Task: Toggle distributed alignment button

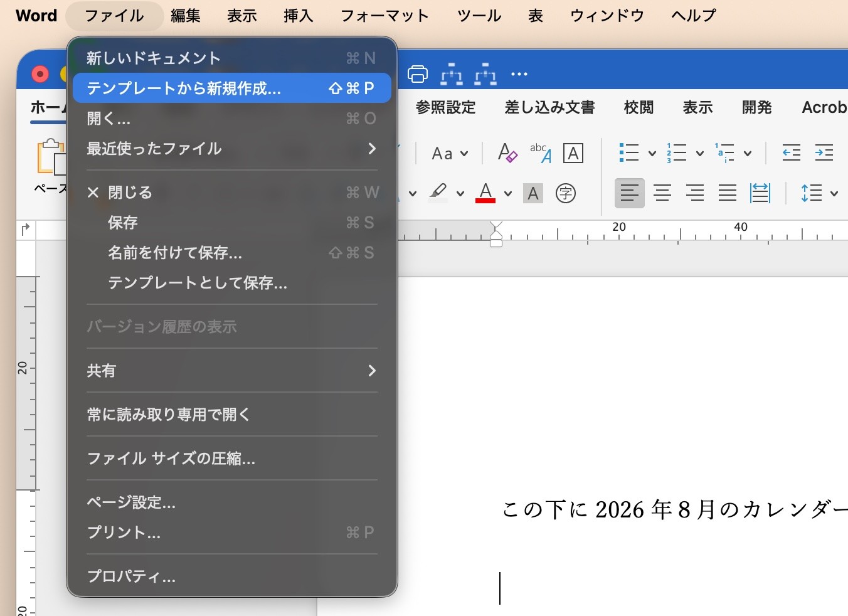Action: (760, 193)
